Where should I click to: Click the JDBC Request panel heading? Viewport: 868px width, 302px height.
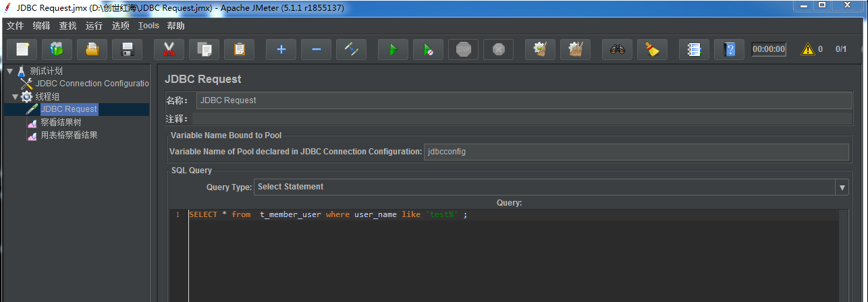pos(202,79)
